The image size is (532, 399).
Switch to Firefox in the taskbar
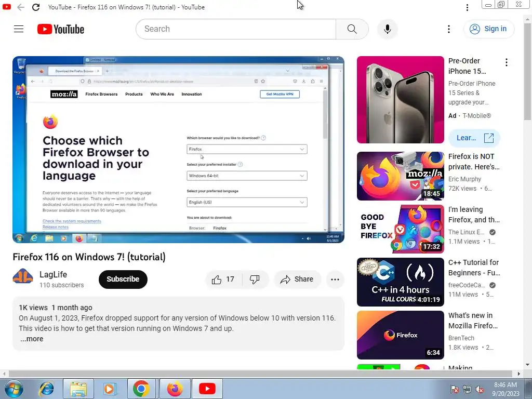(175, 389)
